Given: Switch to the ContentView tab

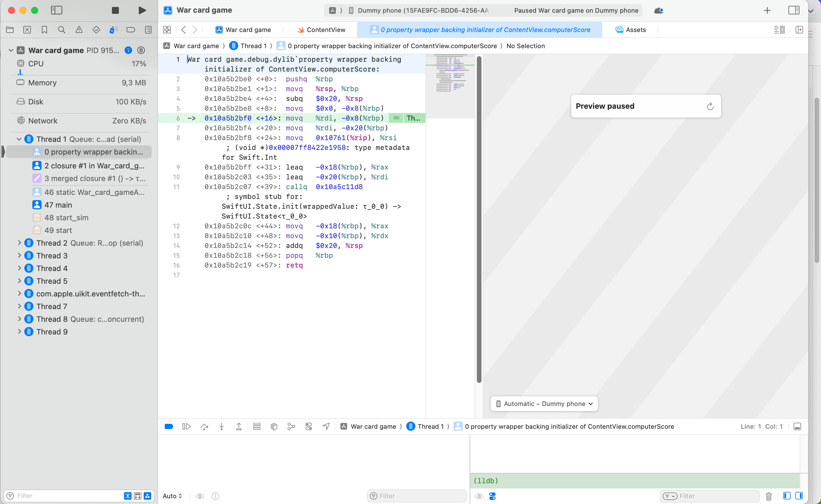Looking at the screenshot, I should point(321,30).
